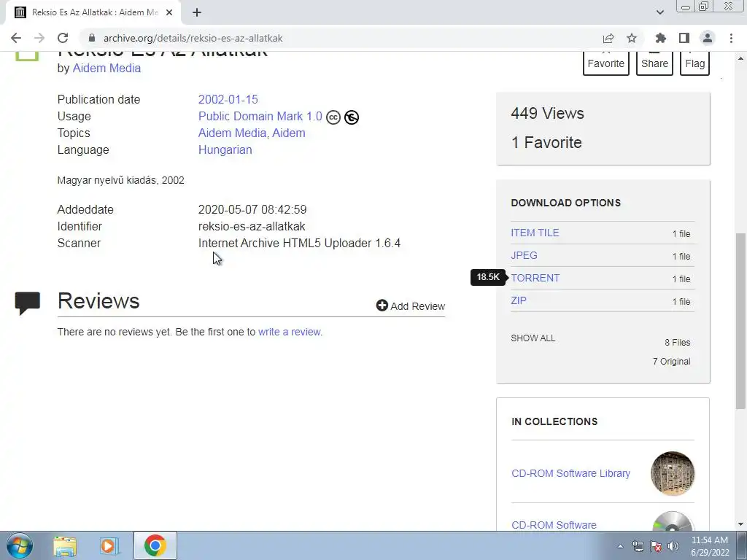Open the network tray icon
Screen dimensions: 747x560
[x=638, y=546]
